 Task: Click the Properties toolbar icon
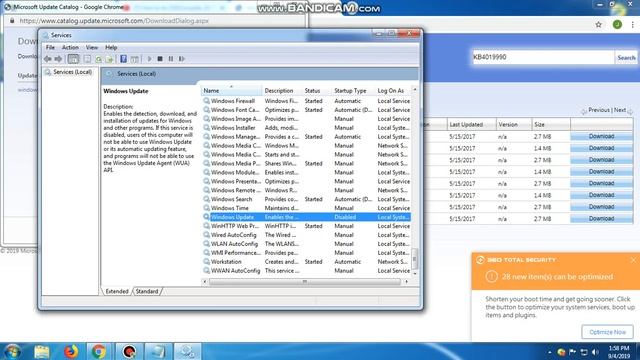(x=87, y=59)
